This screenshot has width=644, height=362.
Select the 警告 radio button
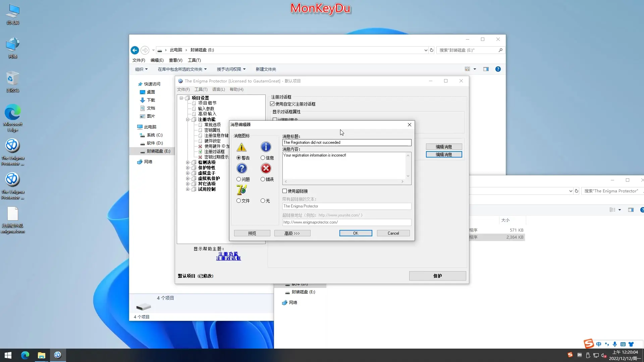click(x=243, y=158)
